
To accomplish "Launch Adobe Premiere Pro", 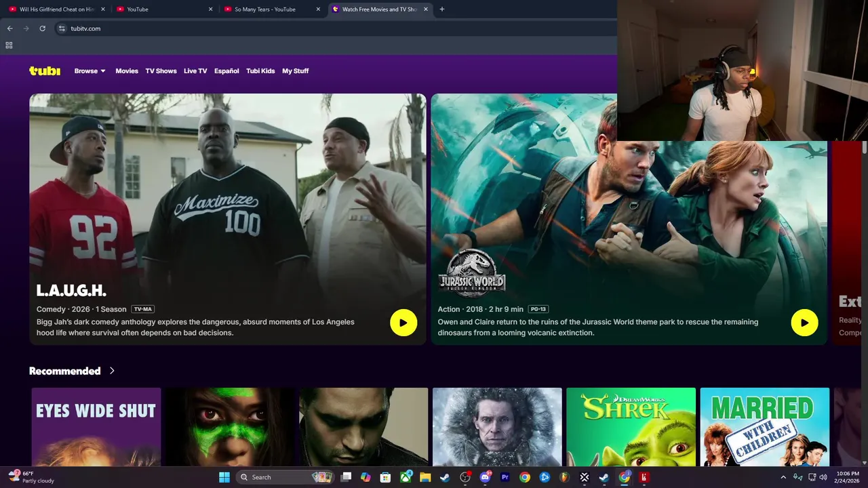I will pos(505,477).
